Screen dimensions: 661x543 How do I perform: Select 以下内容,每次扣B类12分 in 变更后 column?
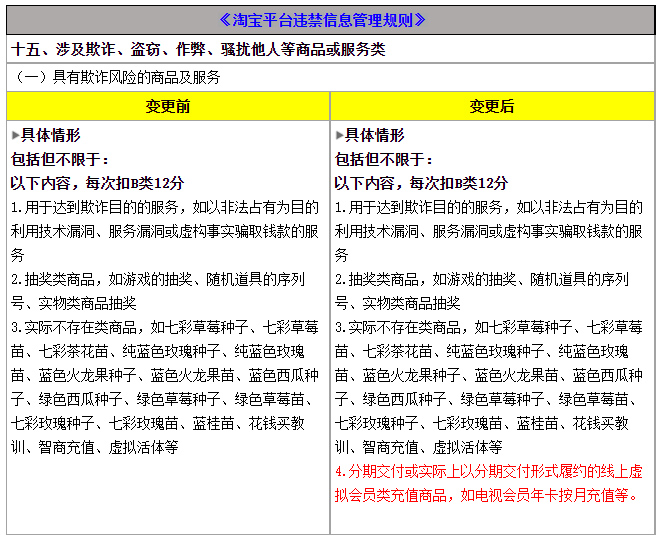tap(421, 183)
